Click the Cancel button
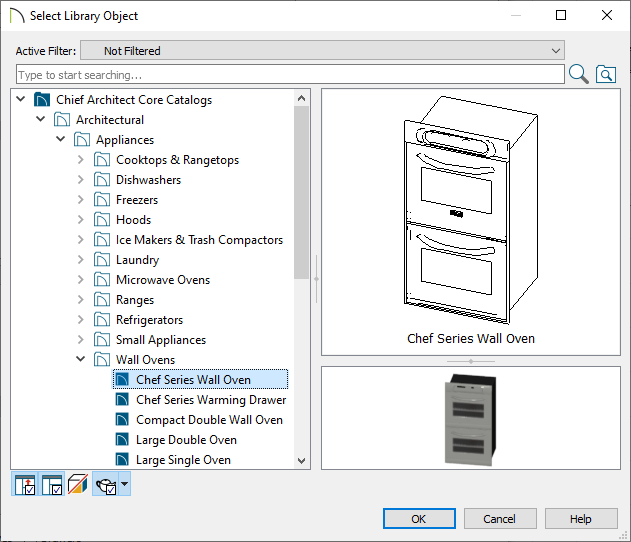Image resolution: width=631 pixels, height=542 pixels. pos(500,519)
